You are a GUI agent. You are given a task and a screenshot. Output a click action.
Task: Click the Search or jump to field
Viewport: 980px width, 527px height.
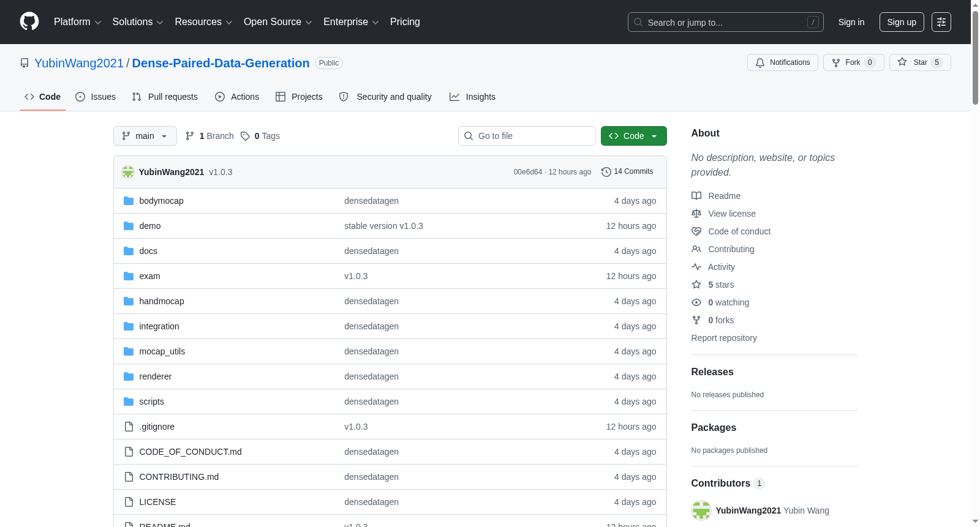tap(726, 22)
